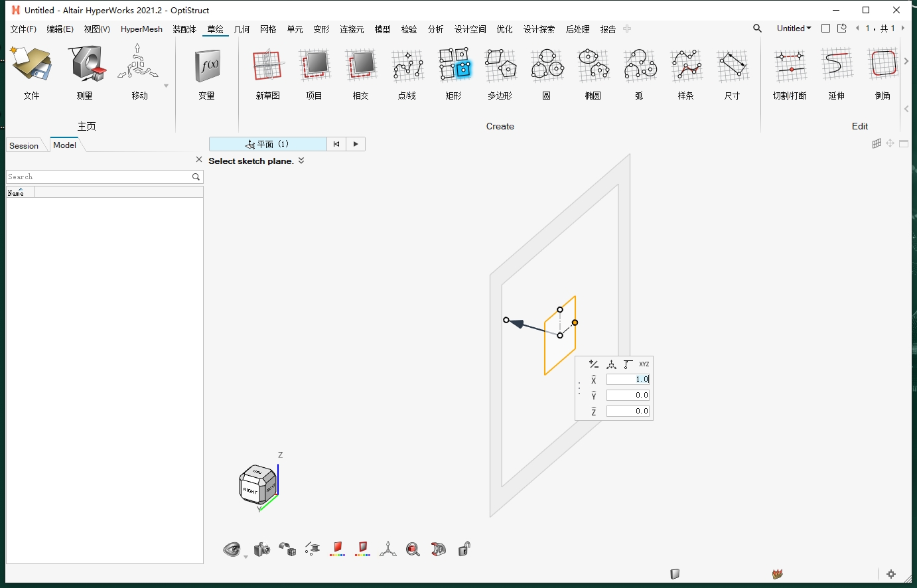This screenshot has width=917, height=588.
Task: Toggle the page layout square icon
Action: [x=825, y=29]
